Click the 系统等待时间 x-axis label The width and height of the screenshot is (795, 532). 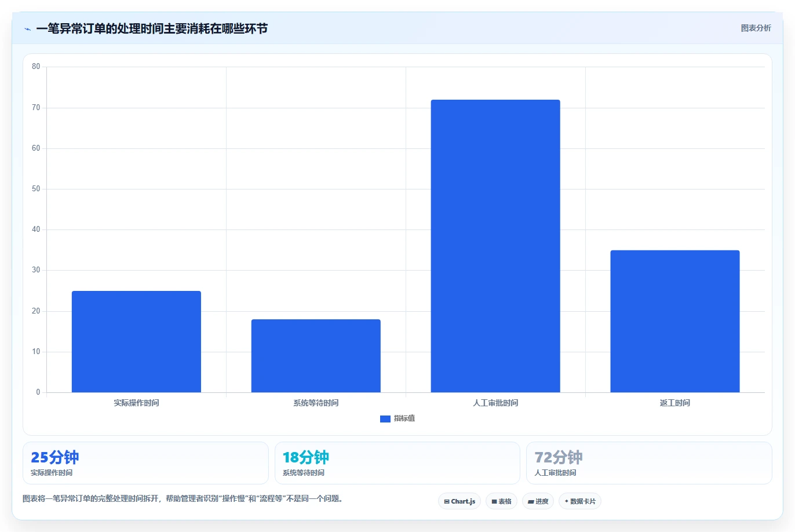click(x=316, y=403)
